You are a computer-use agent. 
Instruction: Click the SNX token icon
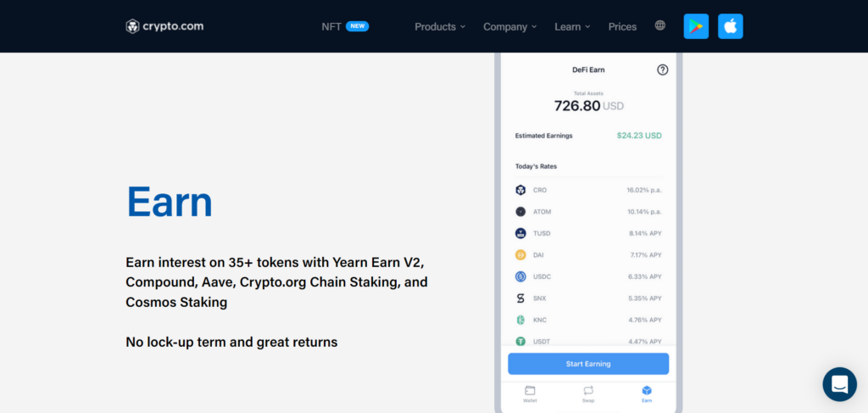(x=520, y=299)
